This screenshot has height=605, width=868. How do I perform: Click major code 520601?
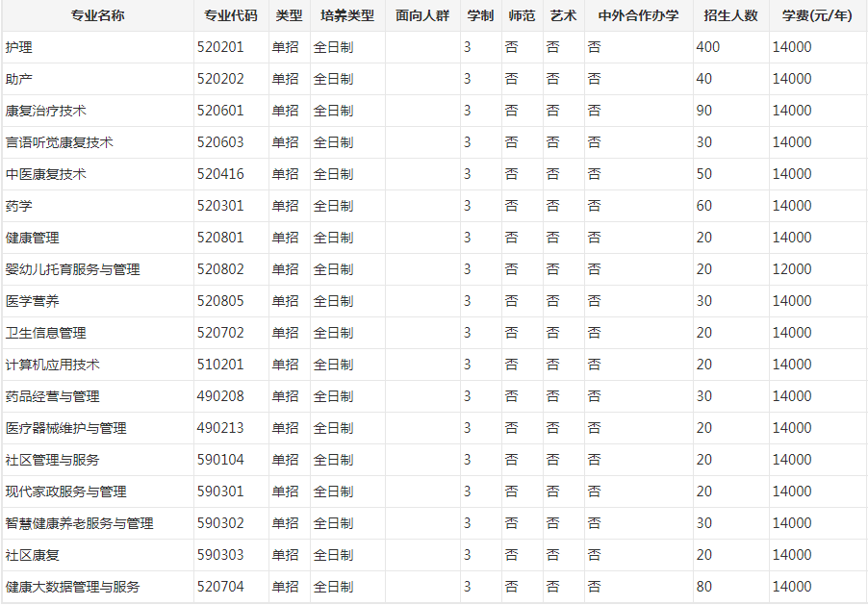coord(220,111)
